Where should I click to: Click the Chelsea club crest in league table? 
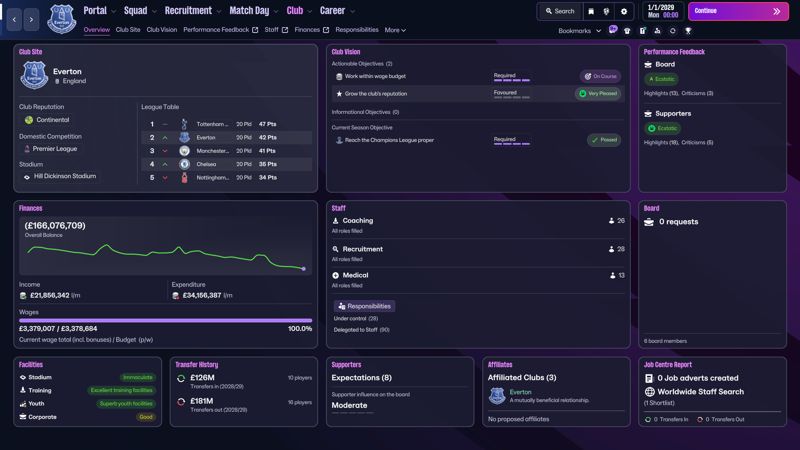tap(184, 164)
